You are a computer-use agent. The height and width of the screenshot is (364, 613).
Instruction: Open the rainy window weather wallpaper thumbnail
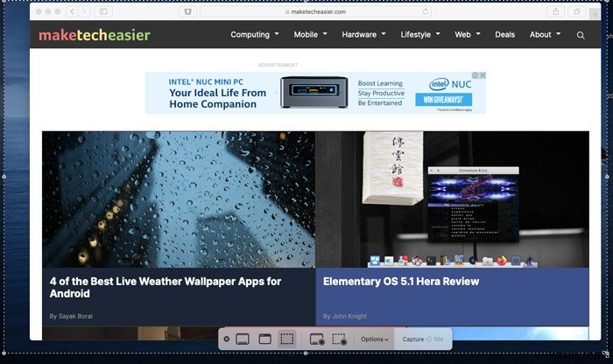179,199
